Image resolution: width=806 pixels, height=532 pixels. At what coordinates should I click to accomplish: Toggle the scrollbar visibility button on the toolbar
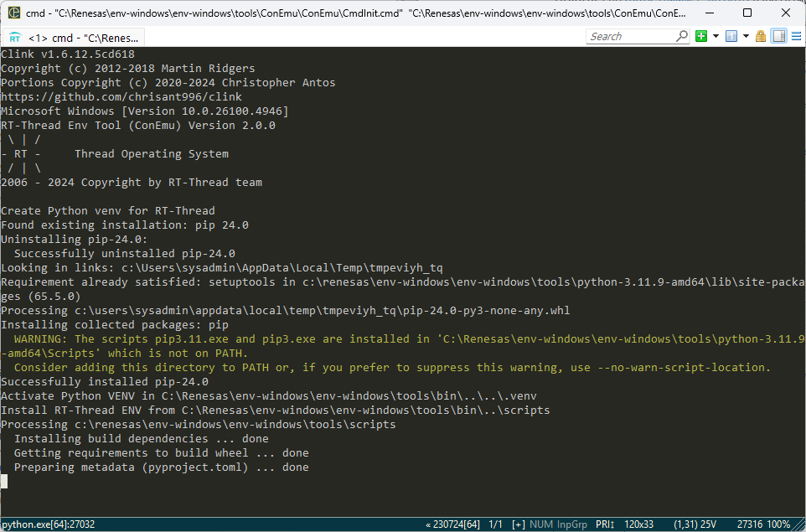779,36
